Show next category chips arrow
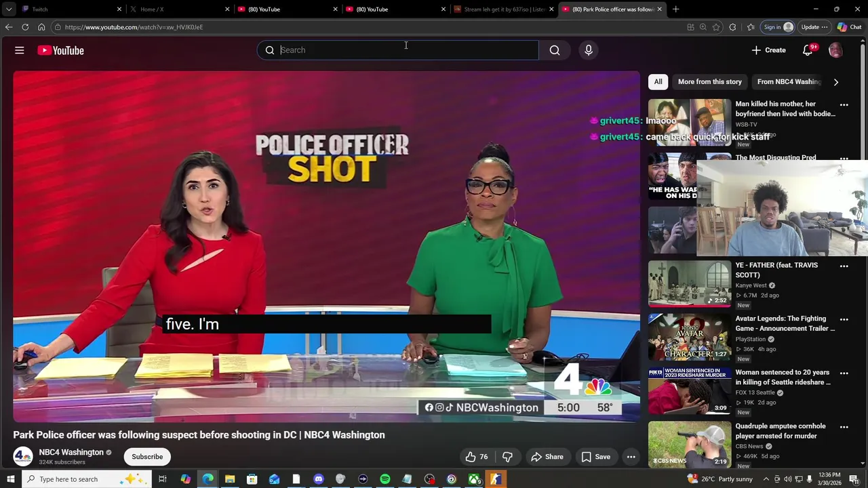Screen dimensions: 868x488 pyautogui.click(x=835, y=82)
